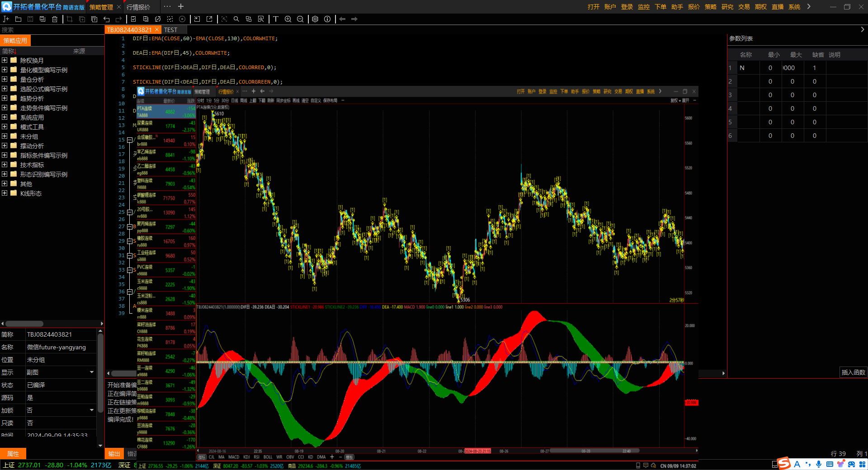Screen dimensions: 868x470
Task: Click the 策略应用 button
Action: 15,41
